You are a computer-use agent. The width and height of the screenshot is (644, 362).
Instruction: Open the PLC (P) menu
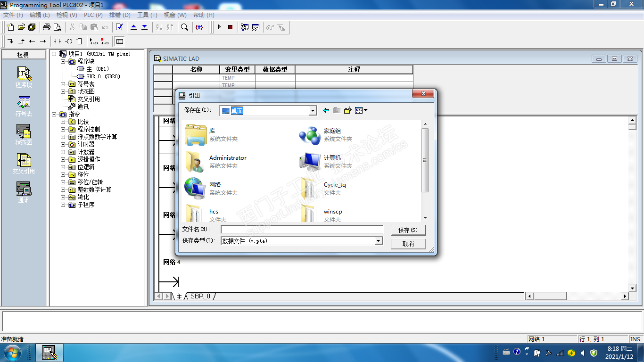[93, 15]
